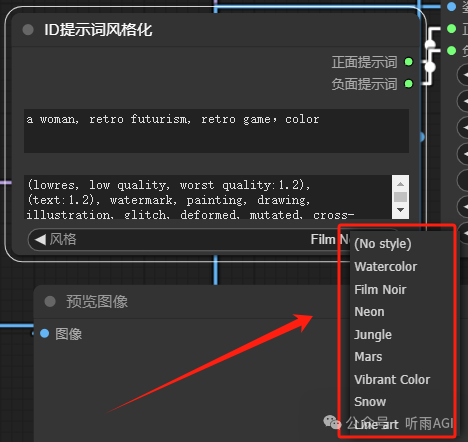Click the negative prompt text area
Screen dimensions: 468x442
208,197
